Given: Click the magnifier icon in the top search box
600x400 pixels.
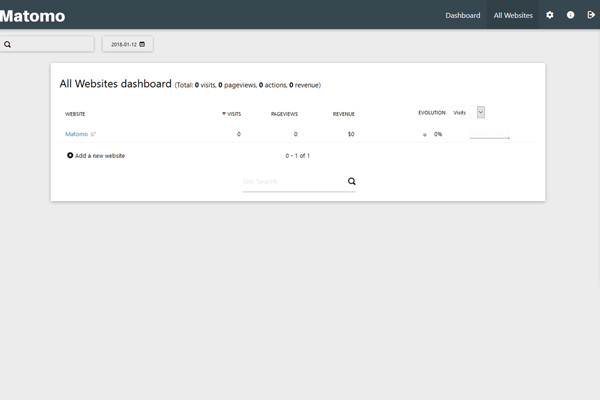Looking at the screenshot, I should tap(8, 45).
